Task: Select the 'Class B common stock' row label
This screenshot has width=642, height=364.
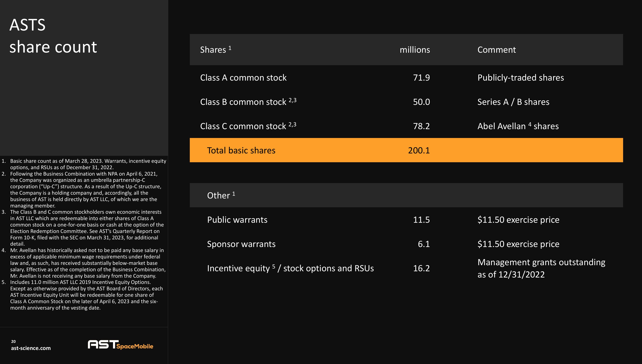Action: pyautogui.click(x=248, y=102)
